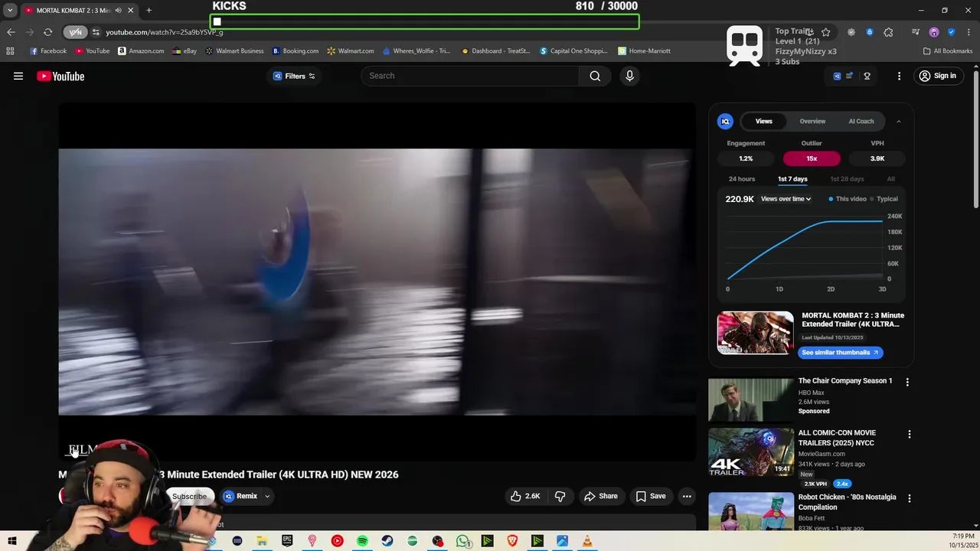Open Epic Games launcher from taskbar

[287, 541]
